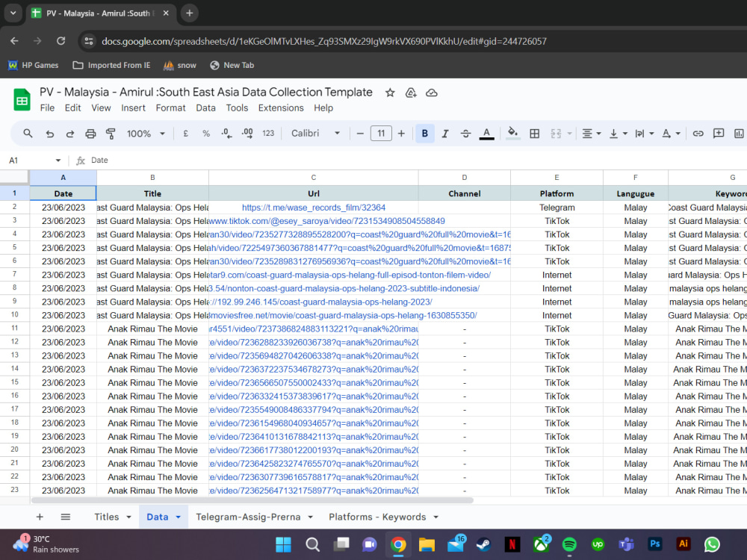Increase font size with plus button
Screen dimensions: 747x560
coord(401,134)
